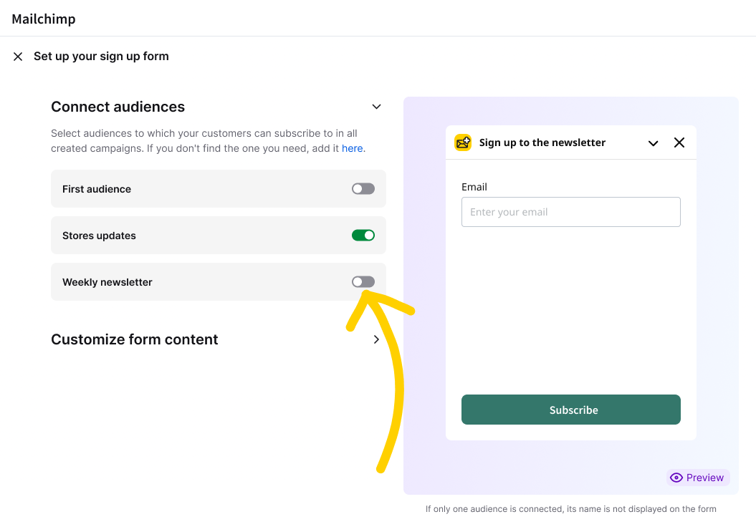Screen dimensions: 756x532
Task: Click the Connect audiences heading
Action: (118, 107)
